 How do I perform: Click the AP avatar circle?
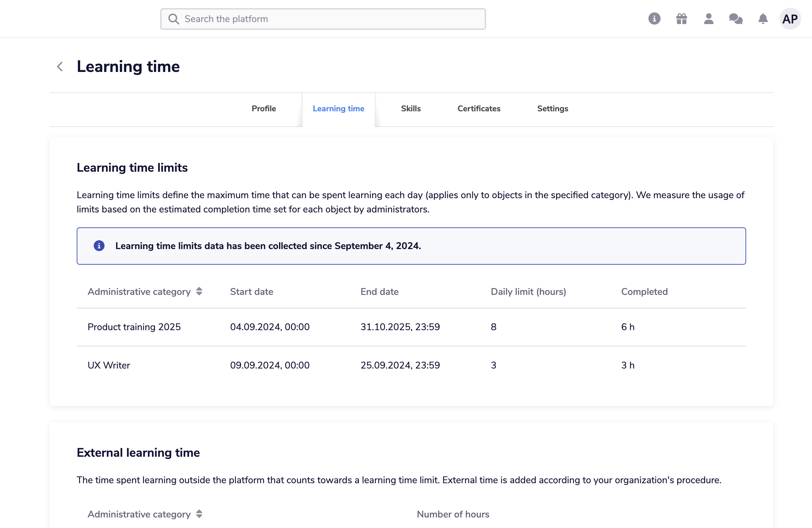click(790, 19)
